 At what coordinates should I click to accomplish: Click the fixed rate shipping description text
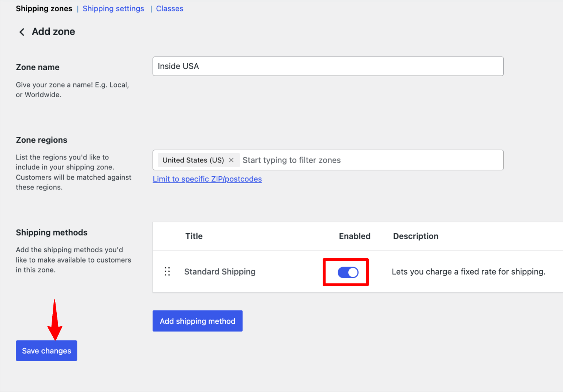468,272
